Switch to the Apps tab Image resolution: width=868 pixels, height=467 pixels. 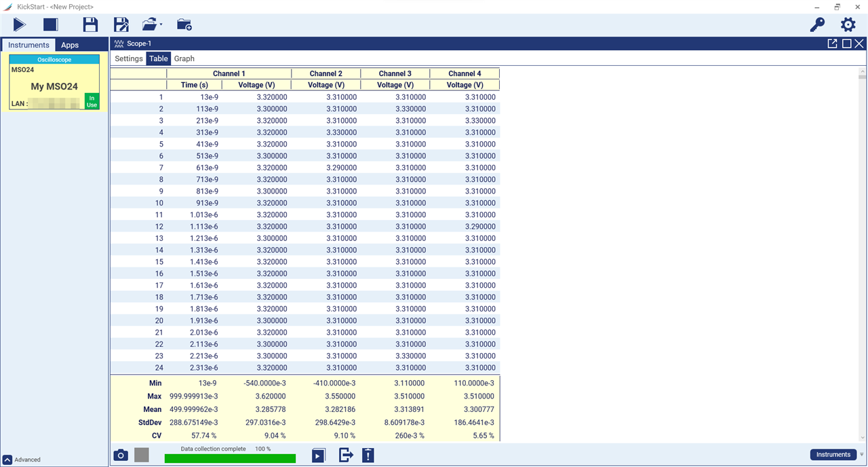(x=70, y=45)
